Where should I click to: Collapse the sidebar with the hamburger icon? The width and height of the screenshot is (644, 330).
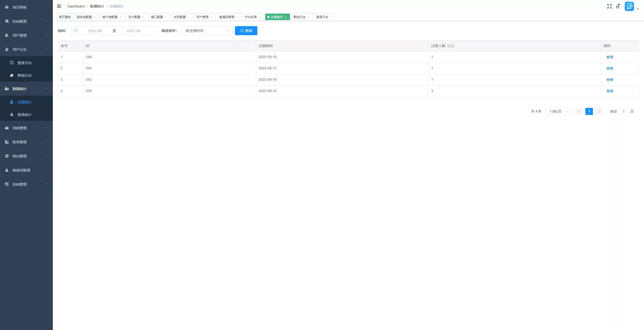(x=59, y=6)
